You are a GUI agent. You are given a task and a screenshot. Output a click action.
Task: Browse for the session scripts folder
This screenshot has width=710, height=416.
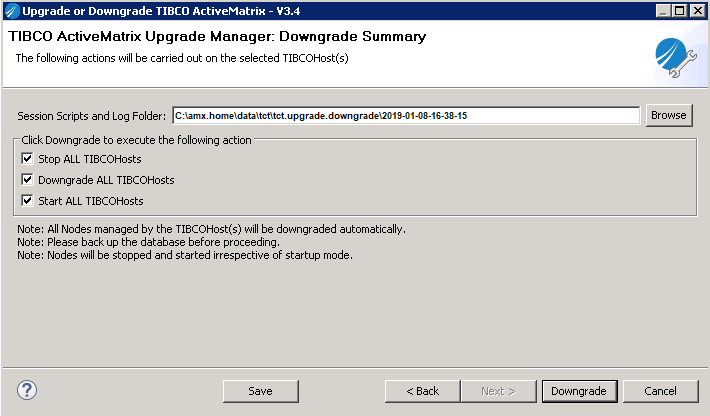668,115
